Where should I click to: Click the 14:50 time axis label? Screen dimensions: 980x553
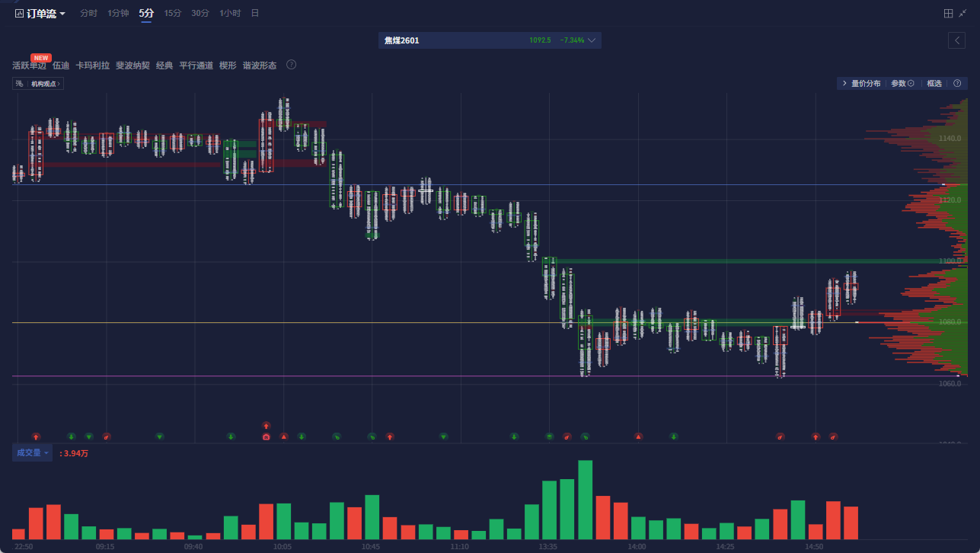coord(814,547)
